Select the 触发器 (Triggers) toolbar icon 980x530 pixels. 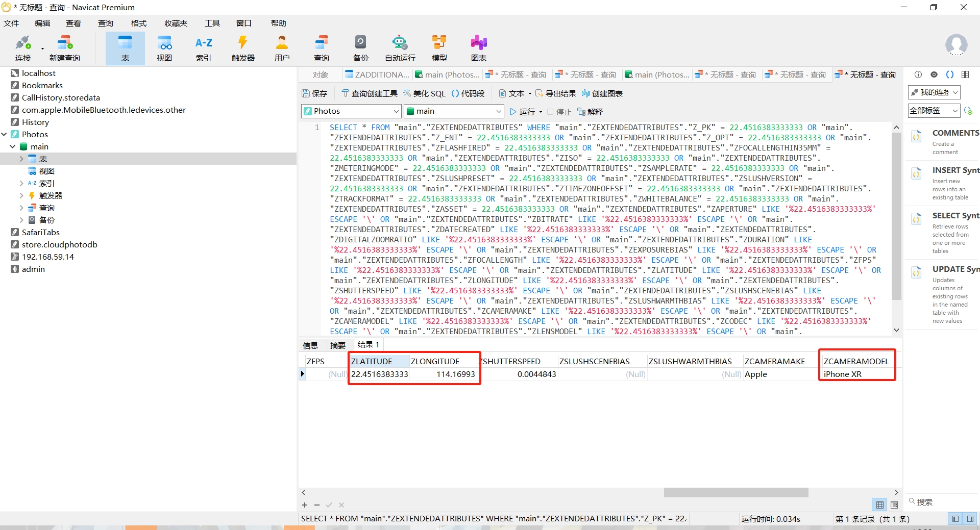pyautogui.click(x=243, y=48)
